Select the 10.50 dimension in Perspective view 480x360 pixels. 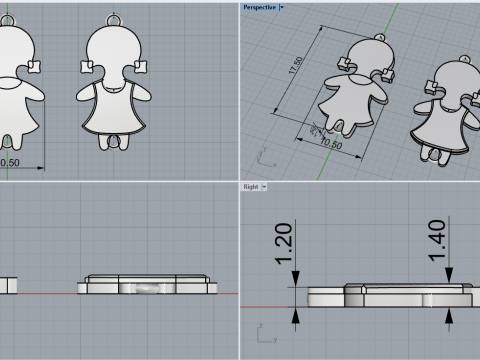click(x=331, y=143)
